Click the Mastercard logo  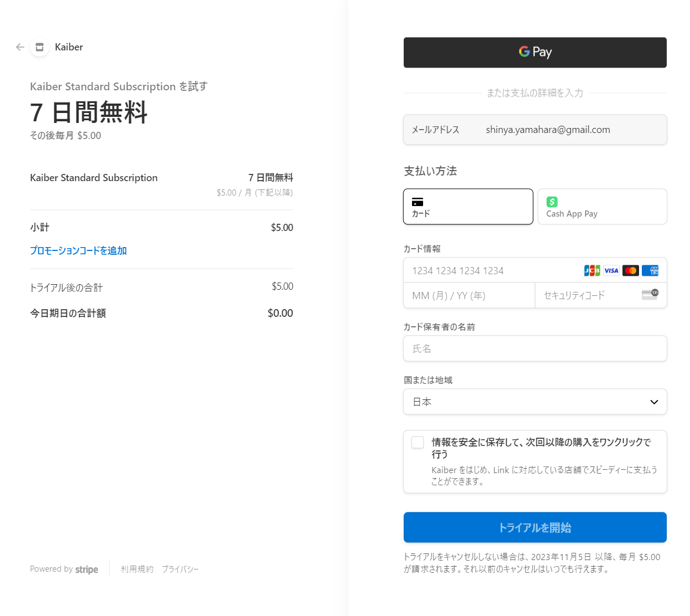631,270
